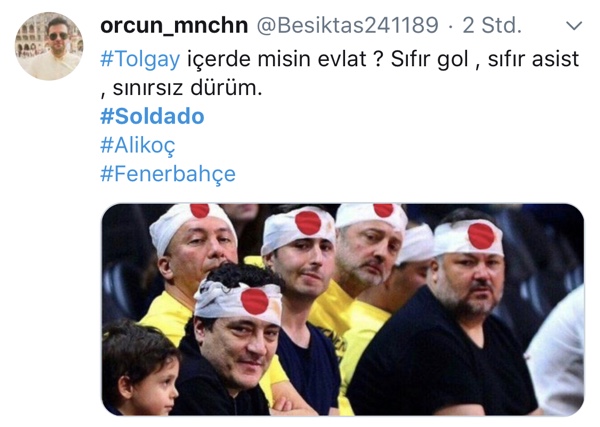Open the orcun_mnchn profile avatar
Screen dimensions: 600x427
49,46
